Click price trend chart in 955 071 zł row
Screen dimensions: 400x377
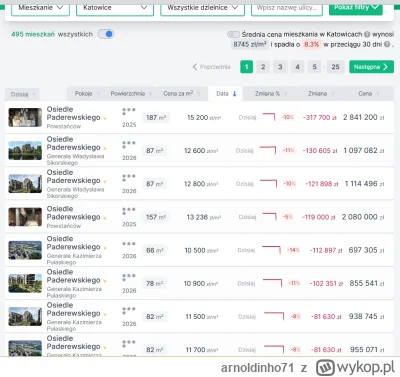coord(274,349)
